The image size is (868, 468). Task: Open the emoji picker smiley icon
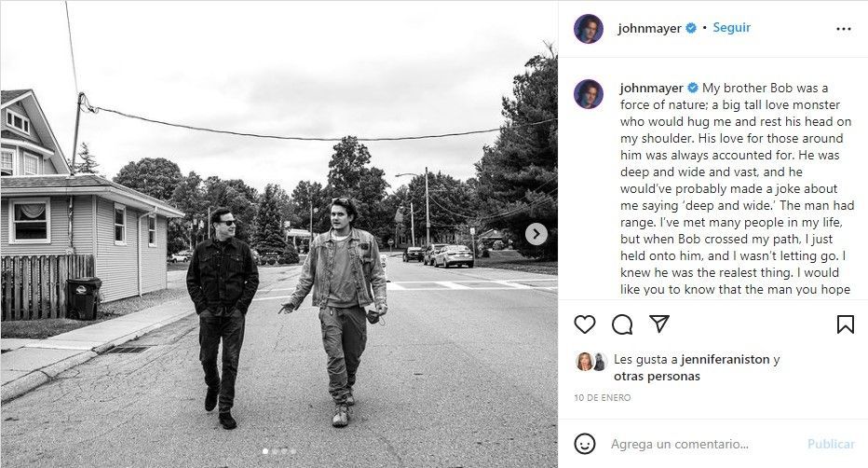tap(585, 444)
